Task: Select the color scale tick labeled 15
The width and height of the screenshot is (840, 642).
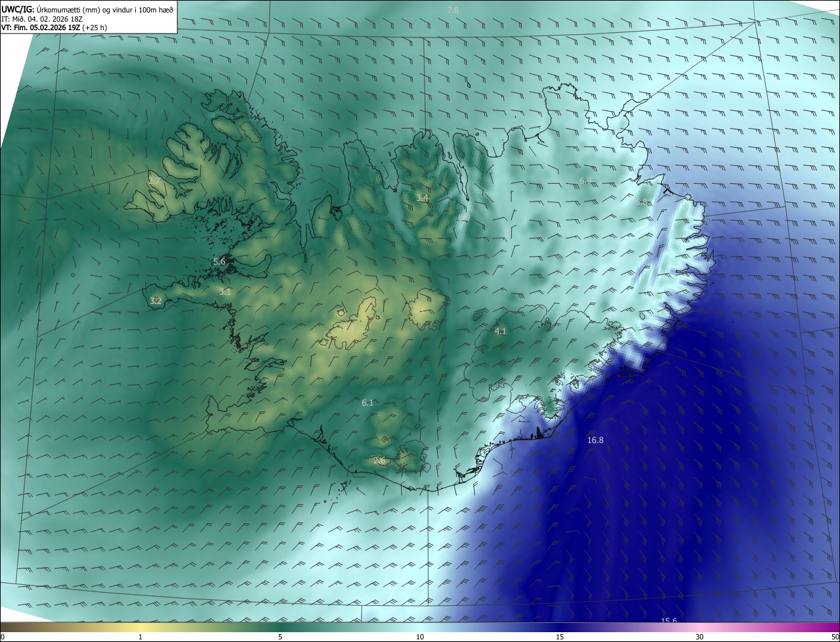Action: coord(560,637)
